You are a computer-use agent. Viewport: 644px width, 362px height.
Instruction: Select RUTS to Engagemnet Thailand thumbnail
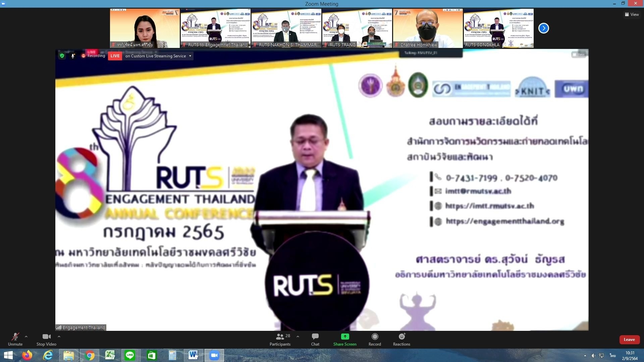[216, 28]
